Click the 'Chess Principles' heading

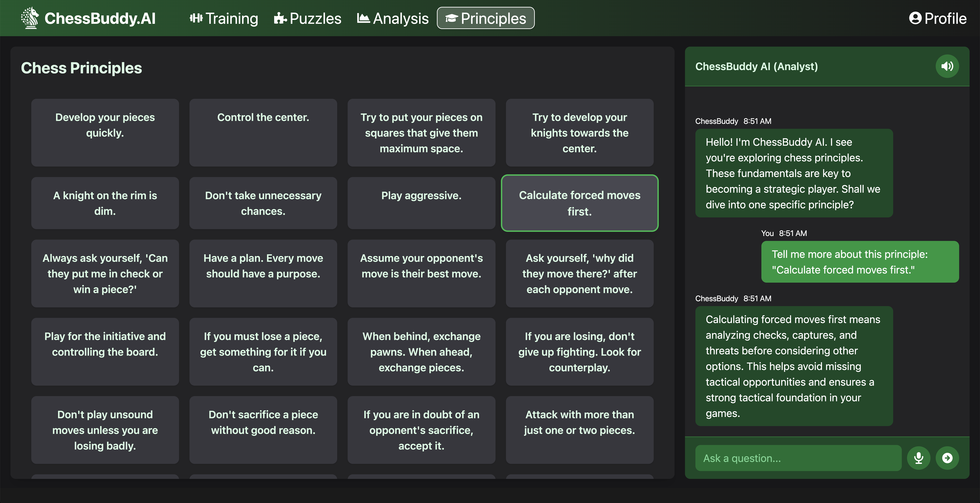pyautogui.click(x=81, y=68)
